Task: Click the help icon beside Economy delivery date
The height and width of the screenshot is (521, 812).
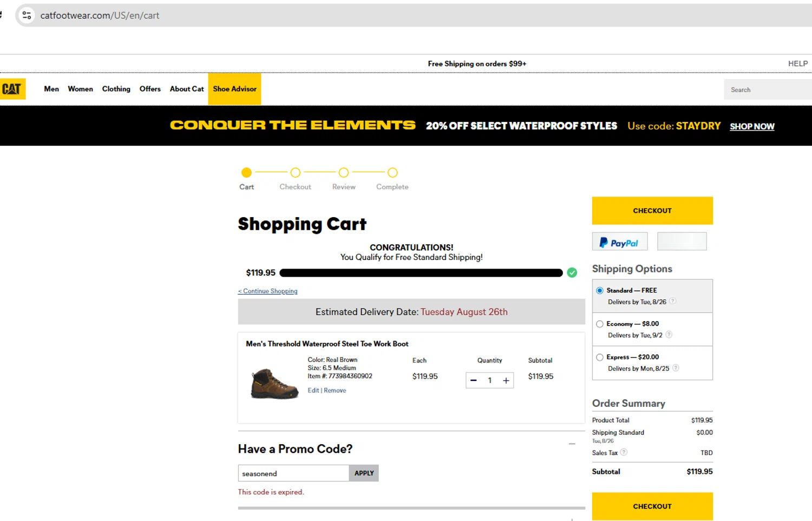Action: pyautogui.click(x=669, y=335)
